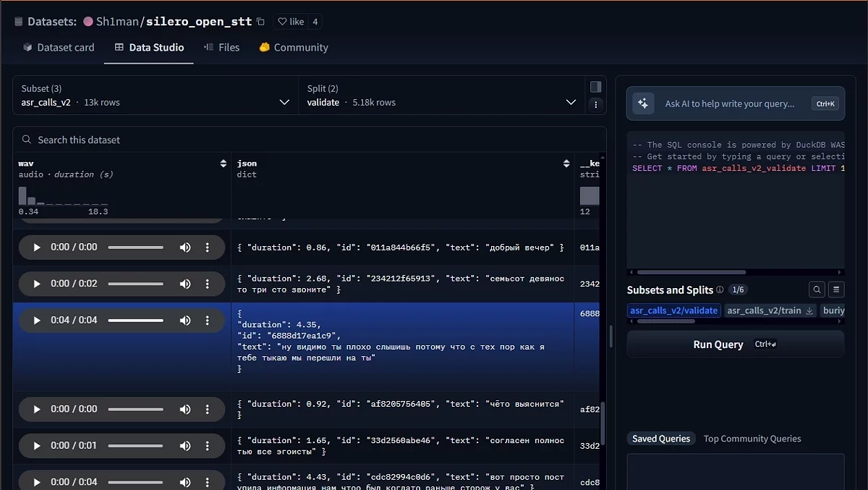868x490 pixels.
Task: Expand the Subset asr_calls_v2 dropdown
Action: pos(284,103)
